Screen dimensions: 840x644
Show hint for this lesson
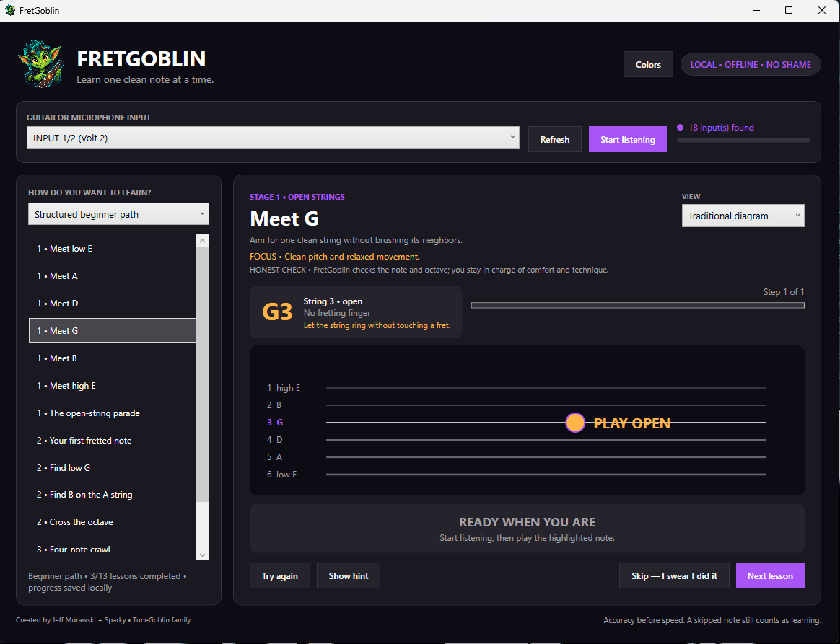coord(349,575)
